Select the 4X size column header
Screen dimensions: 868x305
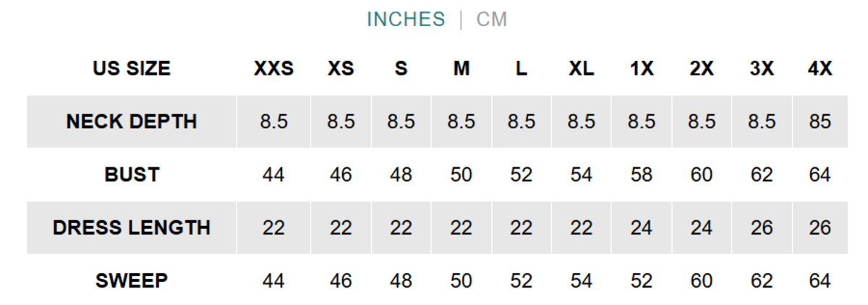click(820, 69)
